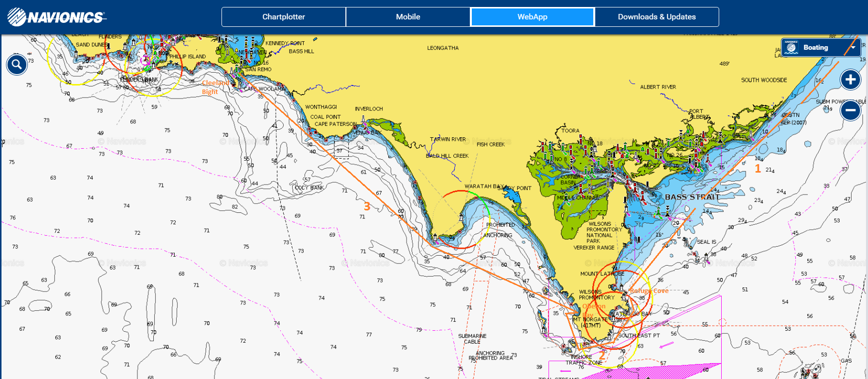
Task: Click the Navionics app icon beside Boating
Action: tap(791, 48)
